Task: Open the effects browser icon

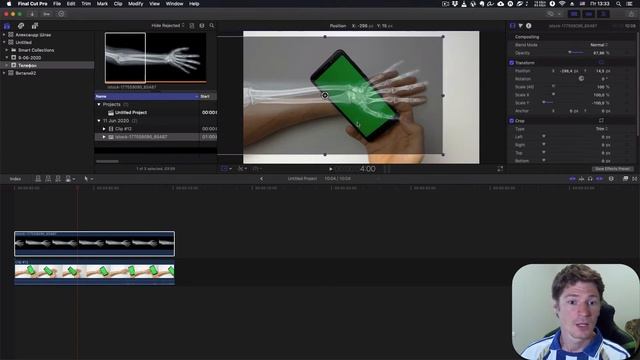Action: pos(625,179)
